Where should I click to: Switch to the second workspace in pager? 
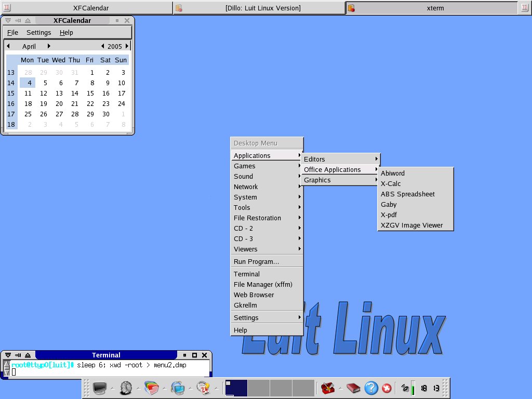[259, 388]
